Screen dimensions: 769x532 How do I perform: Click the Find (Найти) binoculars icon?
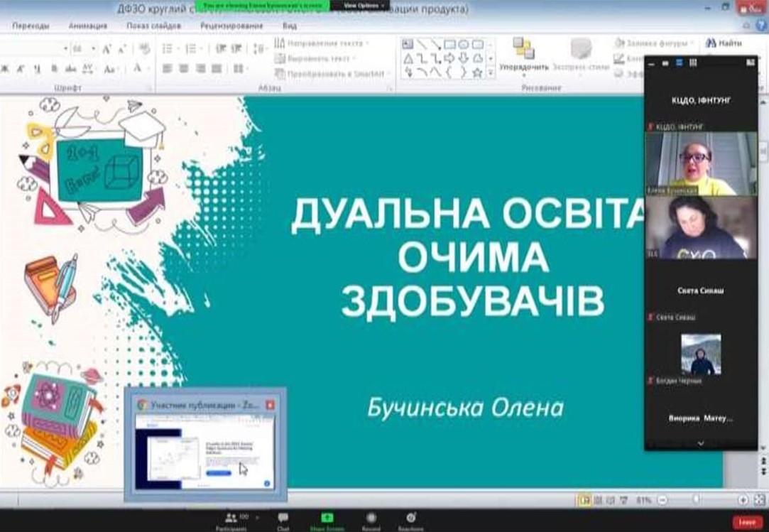point(711,43)
